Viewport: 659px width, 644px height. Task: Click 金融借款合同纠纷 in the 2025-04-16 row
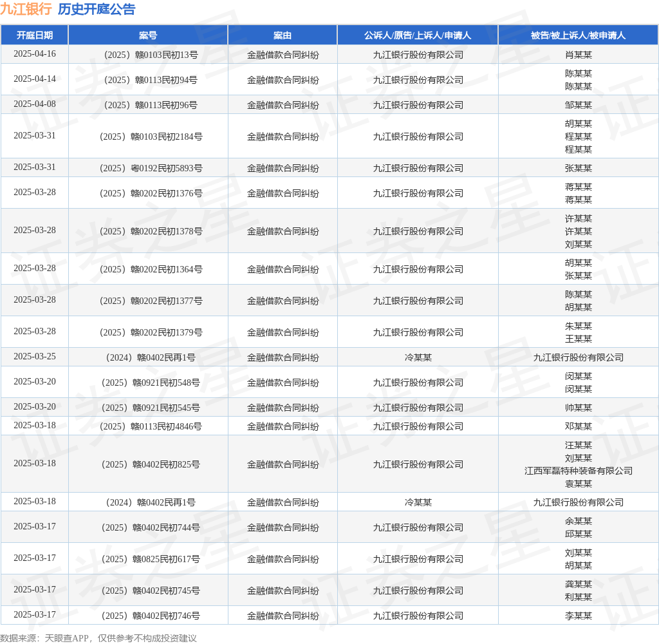(x=283, y=55)
